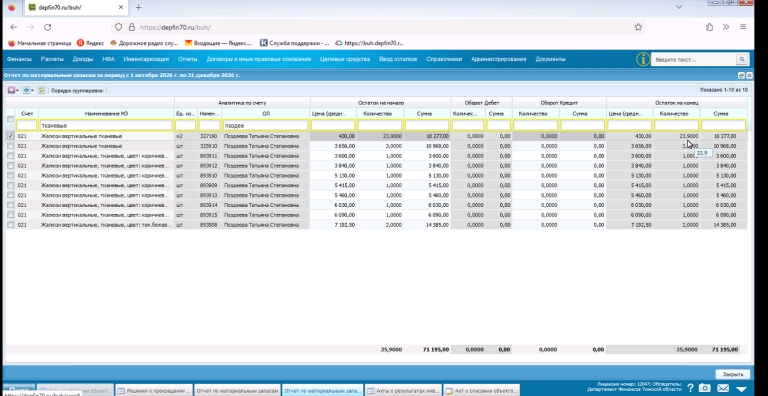Check the row with number 893912
Viewport: 768px width, 396px height.
point(10,166)
